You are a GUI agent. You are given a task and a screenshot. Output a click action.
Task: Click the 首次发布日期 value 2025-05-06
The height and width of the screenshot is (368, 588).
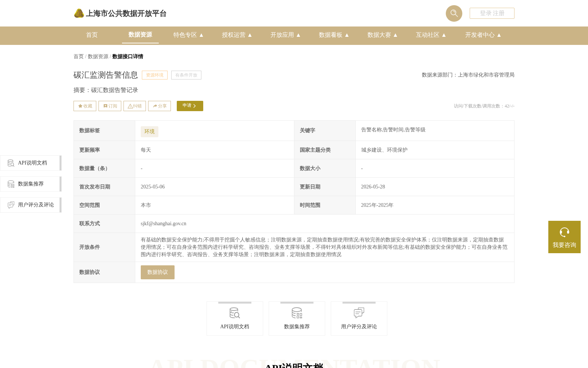pos(153,187)
